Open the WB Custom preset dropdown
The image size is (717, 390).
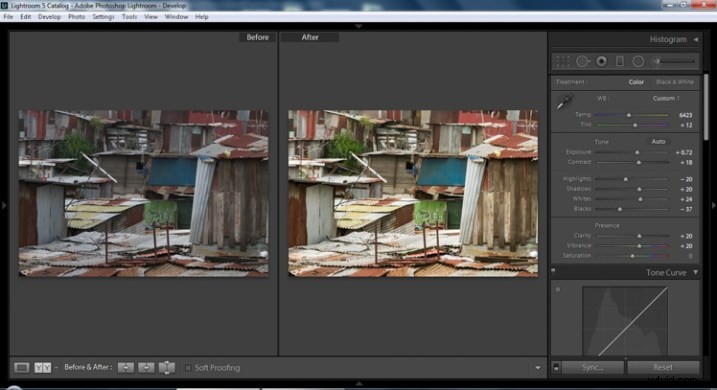coord(666,98)
